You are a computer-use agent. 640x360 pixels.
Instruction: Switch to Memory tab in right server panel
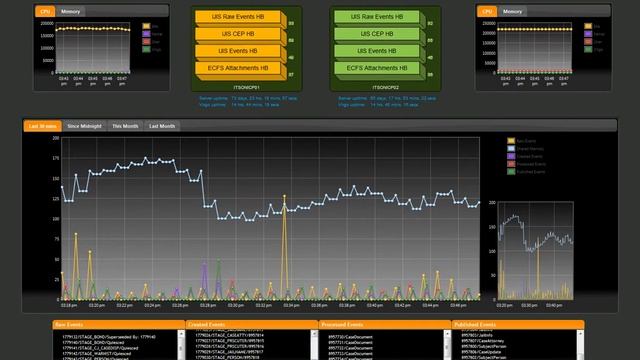(x=512, y=11)
